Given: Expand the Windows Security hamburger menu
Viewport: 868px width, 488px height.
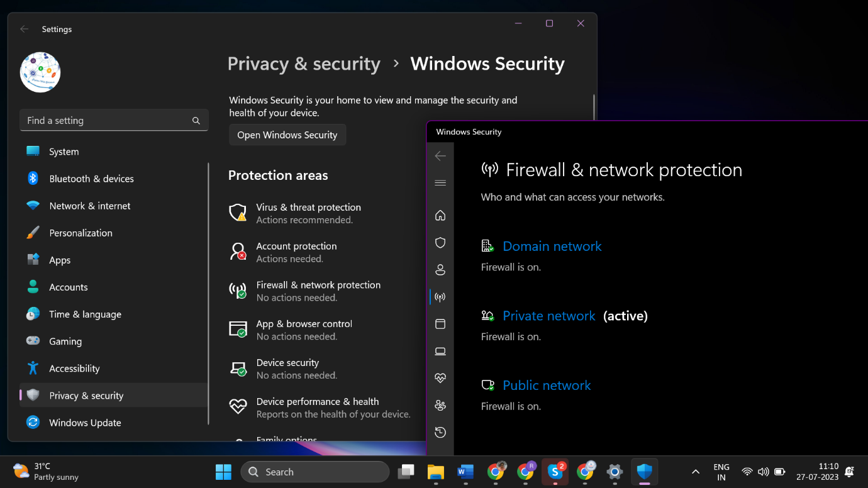Looking at the screenshot, I should [440, 183].
